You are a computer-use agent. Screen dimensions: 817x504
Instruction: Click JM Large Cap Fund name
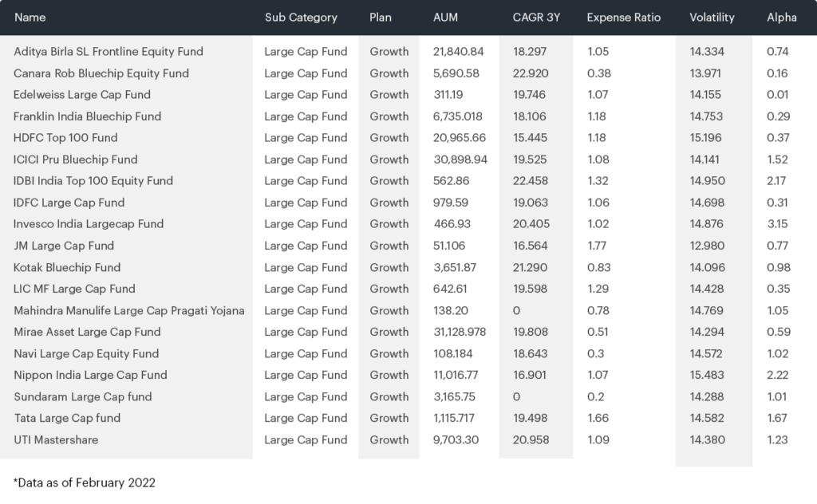click(x=64, y=246)
